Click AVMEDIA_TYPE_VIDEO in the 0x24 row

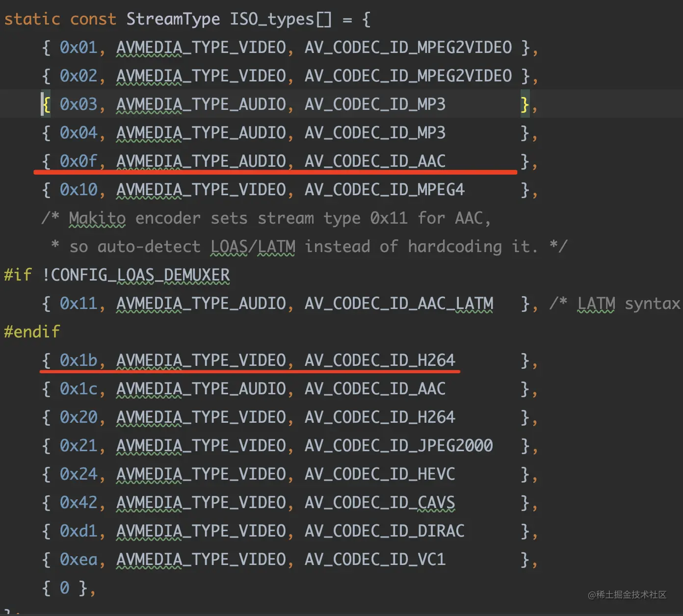[x=201, y=474]
